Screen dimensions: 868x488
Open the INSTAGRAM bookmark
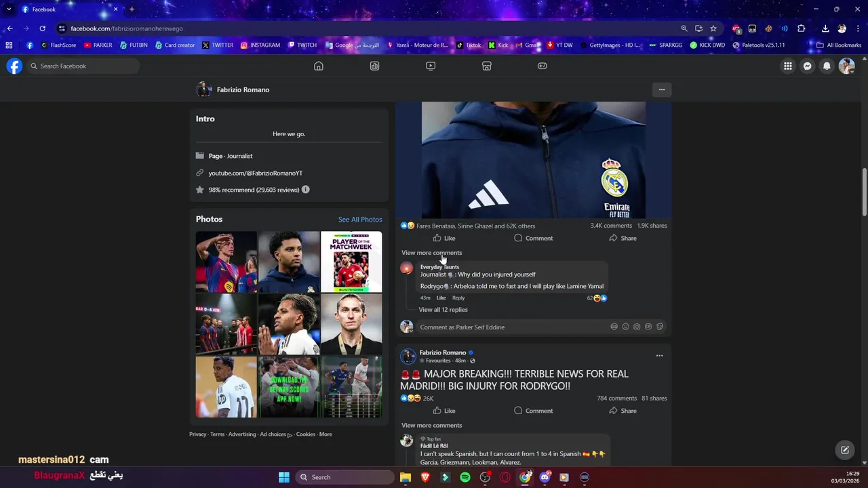(260, 45)
